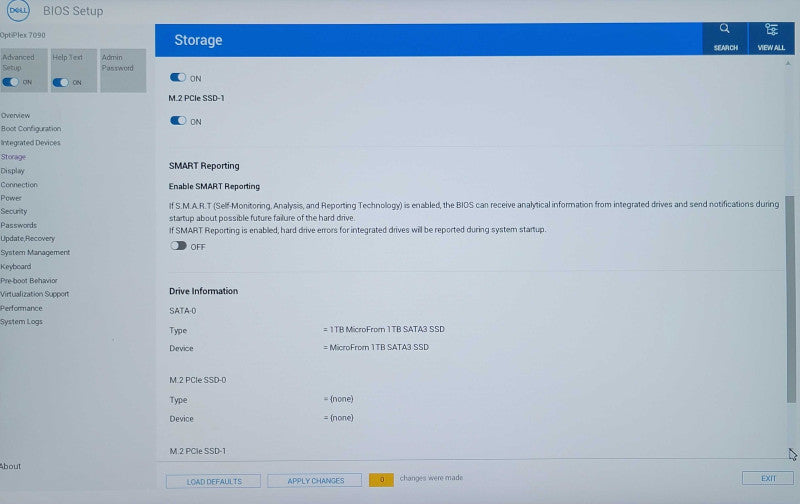Image resolution: width=800 pixels, height=504 pixels.
Task: Click the Dell logo icon
Action: pyautogui.click(x=18, y=10)
